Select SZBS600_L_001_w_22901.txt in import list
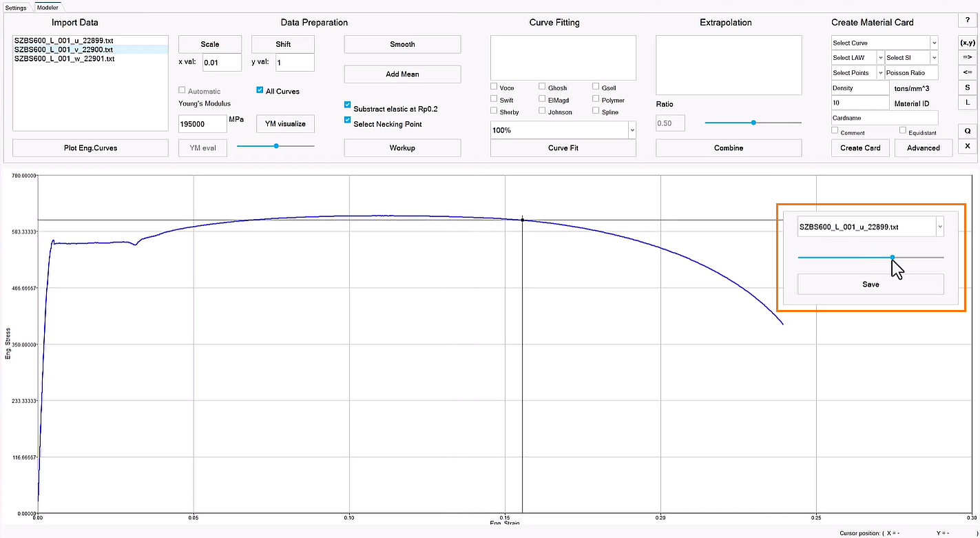This screenshot has width=980, height=538. [x=64, y=59]
